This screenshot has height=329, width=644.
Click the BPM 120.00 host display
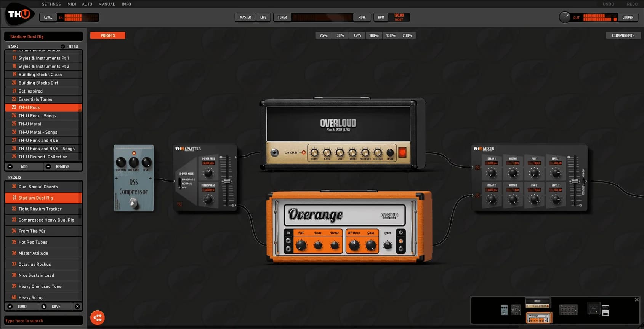point(399,17)
